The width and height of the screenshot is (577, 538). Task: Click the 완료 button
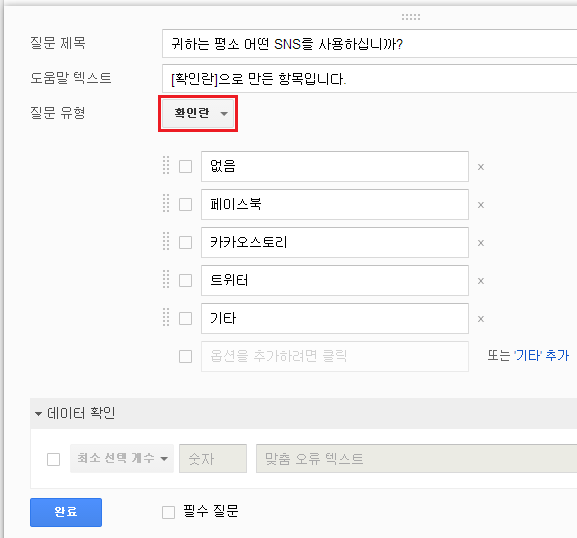[66, 512]
